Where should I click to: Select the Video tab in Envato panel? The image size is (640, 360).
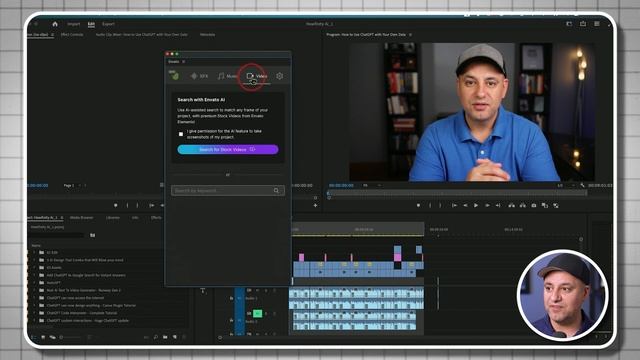tap(257, 76)
